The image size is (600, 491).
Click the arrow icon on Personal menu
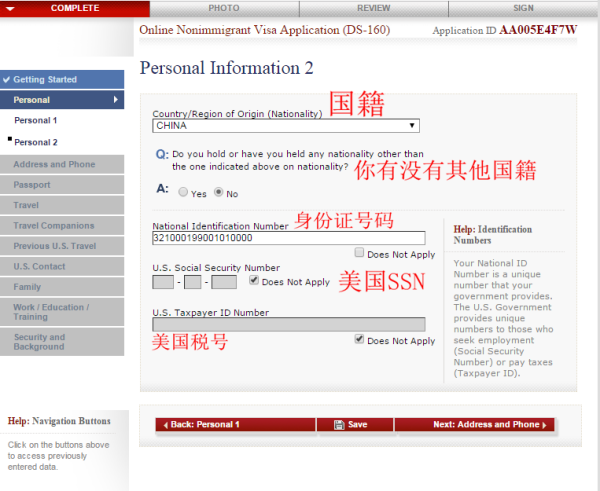coord(115,100)
